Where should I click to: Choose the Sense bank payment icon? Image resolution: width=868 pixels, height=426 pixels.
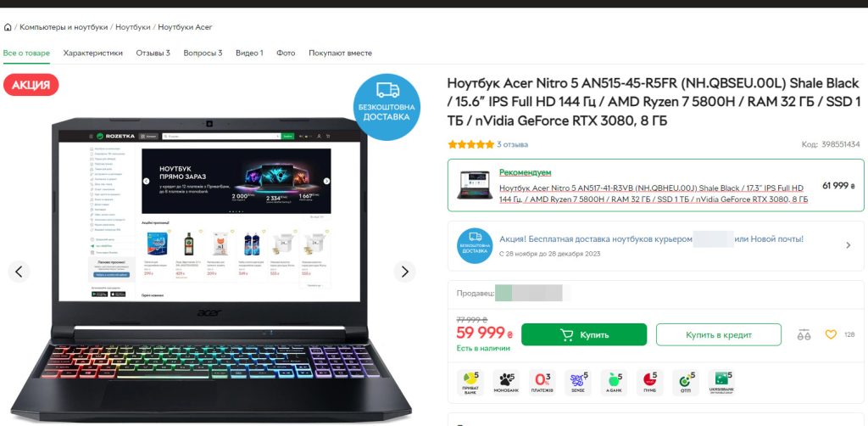click(x=577, y=382)
